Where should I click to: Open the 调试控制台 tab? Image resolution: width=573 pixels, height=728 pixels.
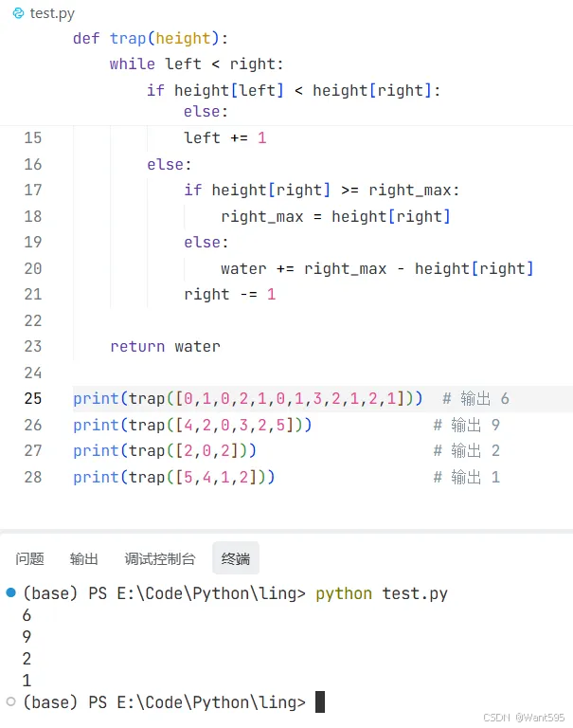pos(160,558)
